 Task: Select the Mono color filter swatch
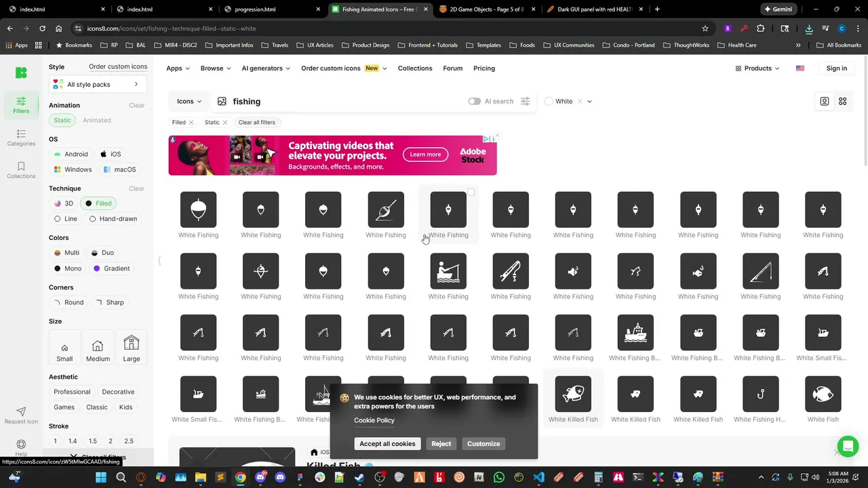[68, 268]
